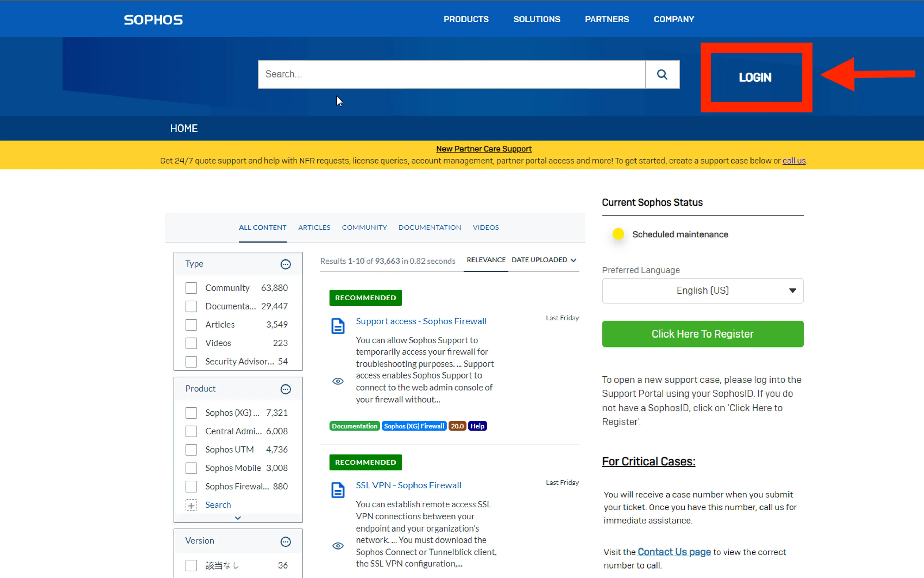Screen dimensions: 924x578
Task: Open the SOLUTIONS menu
Action: click(537, 19)
